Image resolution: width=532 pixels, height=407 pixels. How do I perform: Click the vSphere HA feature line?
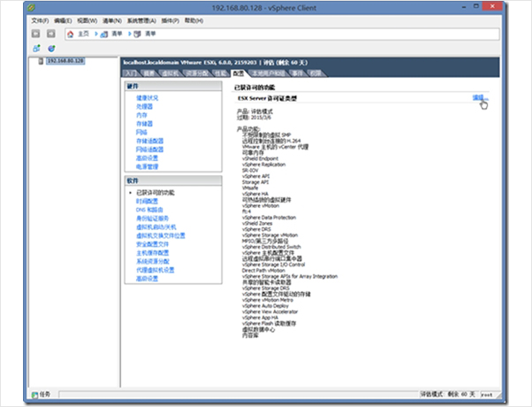[255, 194]
